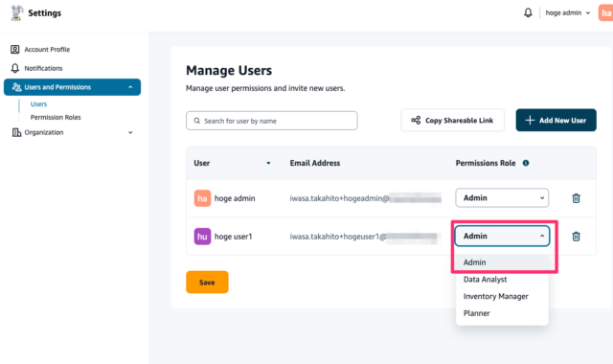Click the app logo beside Settings
This screenshot has height=364, width=613.
[16, 12]
